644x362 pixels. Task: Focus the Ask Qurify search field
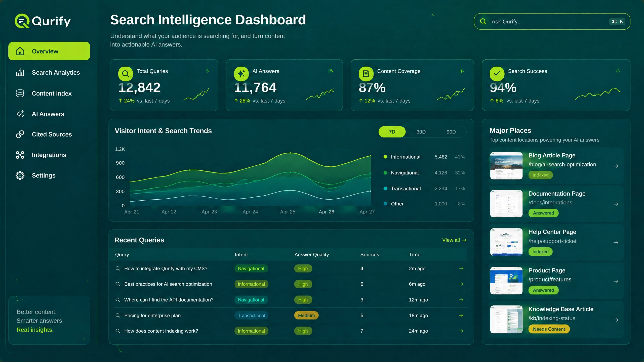pyautogui.click(x=552, y=21)
